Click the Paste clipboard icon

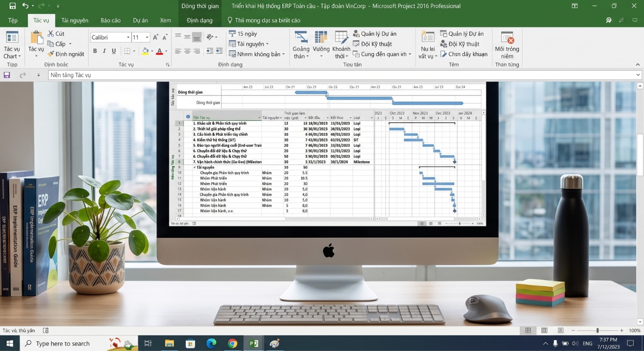36,38
